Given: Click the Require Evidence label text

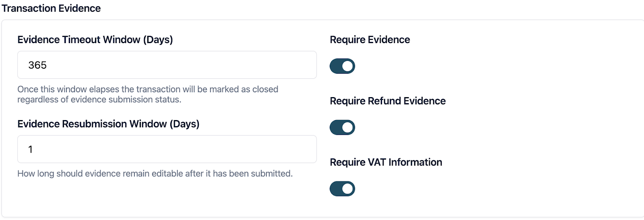Looking at the screenshot, I should (x=369, y=39).
